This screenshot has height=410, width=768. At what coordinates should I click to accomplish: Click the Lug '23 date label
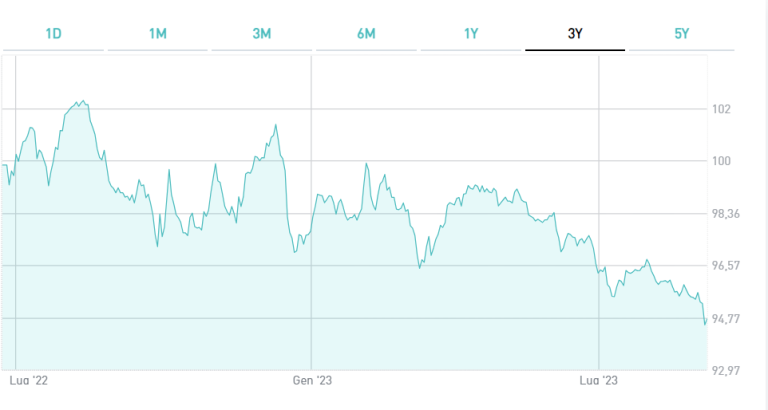pos(599,380)
